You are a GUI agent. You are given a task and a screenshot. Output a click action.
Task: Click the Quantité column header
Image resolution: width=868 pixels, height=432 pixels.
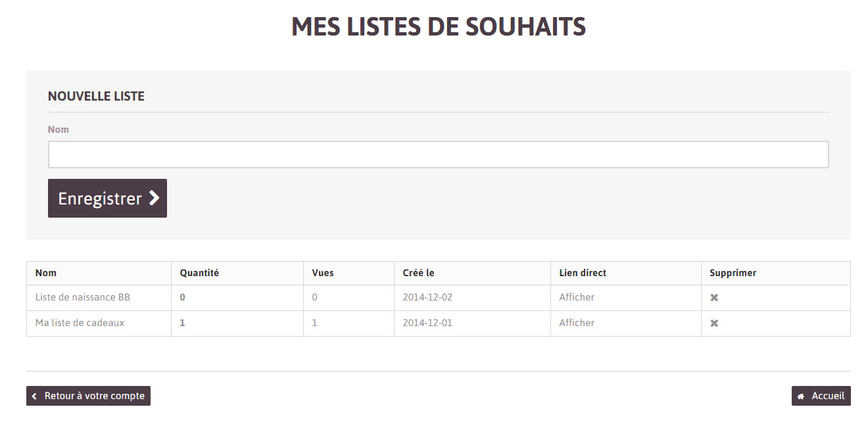coord(199,273)
